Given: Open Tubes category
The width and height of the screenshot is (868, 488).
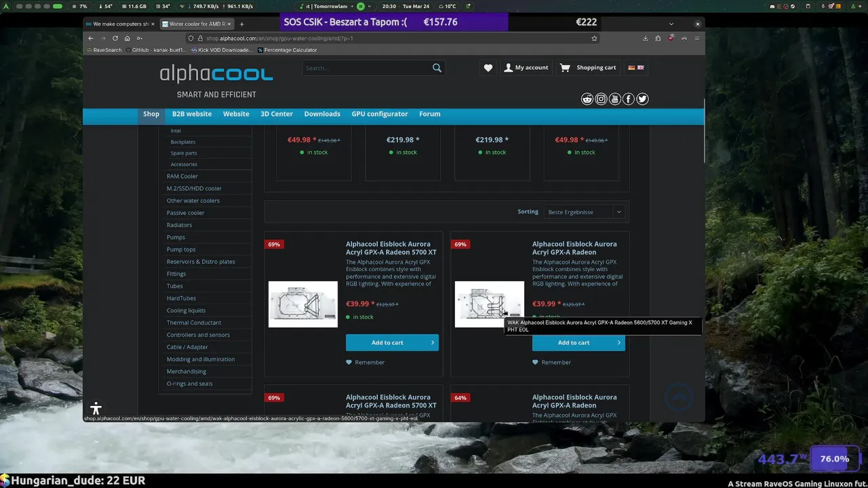Looking at the screenshot, I should [x=174, y=286].
